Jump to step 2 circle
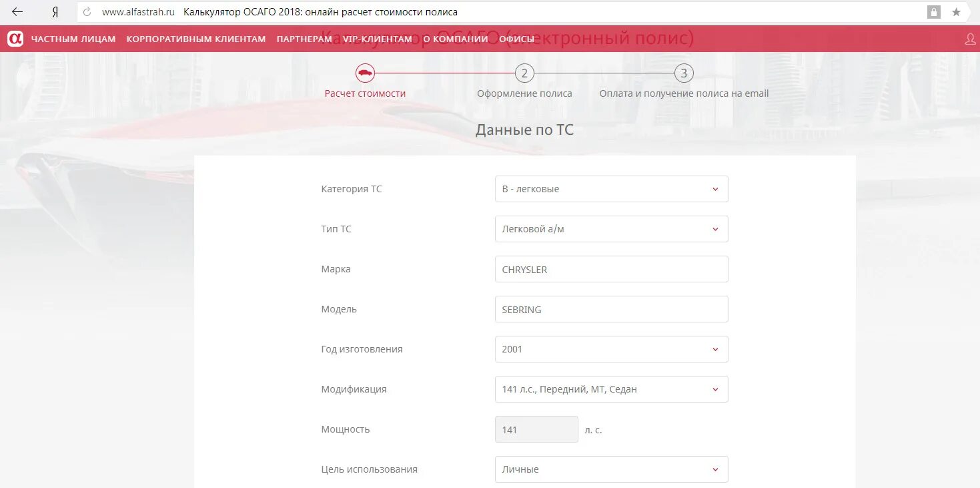 click(524, 73)
